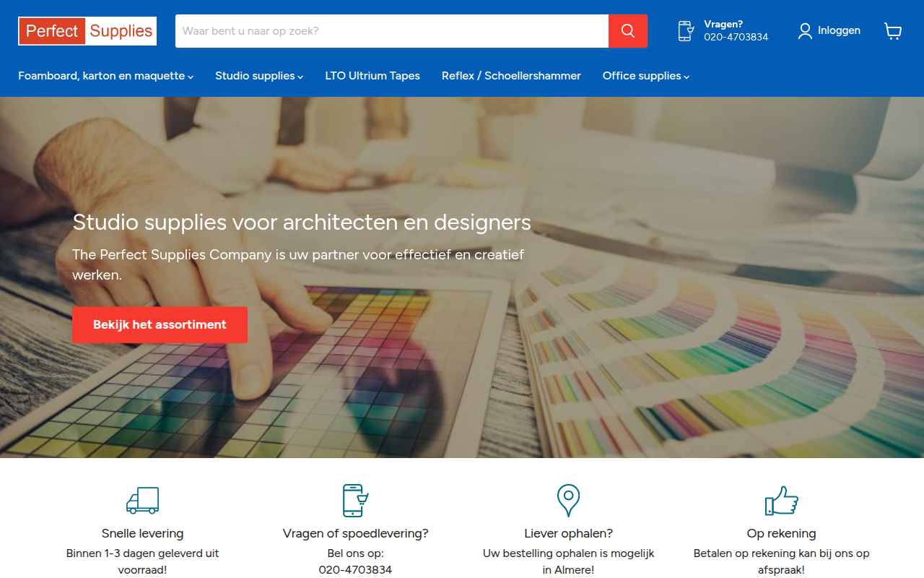
Task: Click the 020-4703834 number under 'Bel ons op:'
Action: click(355, 570)
